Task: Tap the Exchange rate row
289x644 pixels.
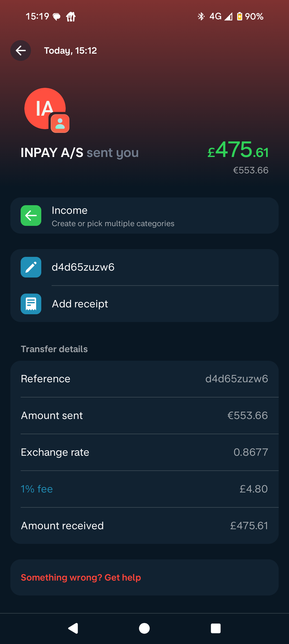Action: (144, 452)
